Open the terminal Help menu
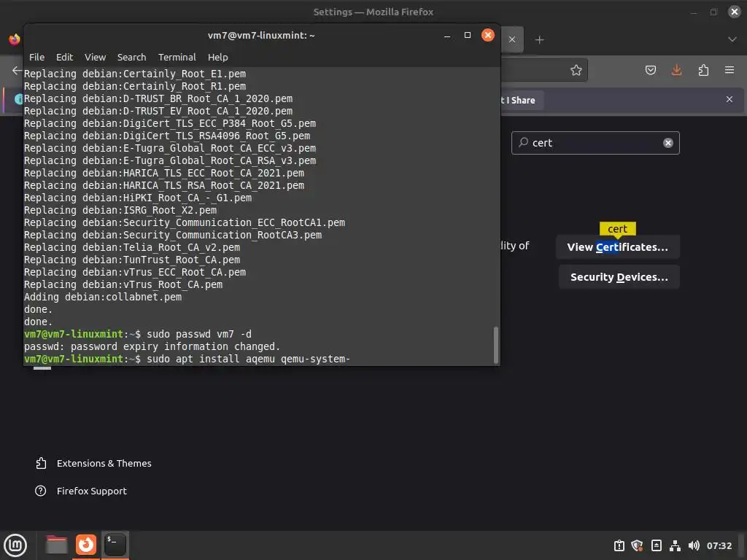 coord(217,57)
